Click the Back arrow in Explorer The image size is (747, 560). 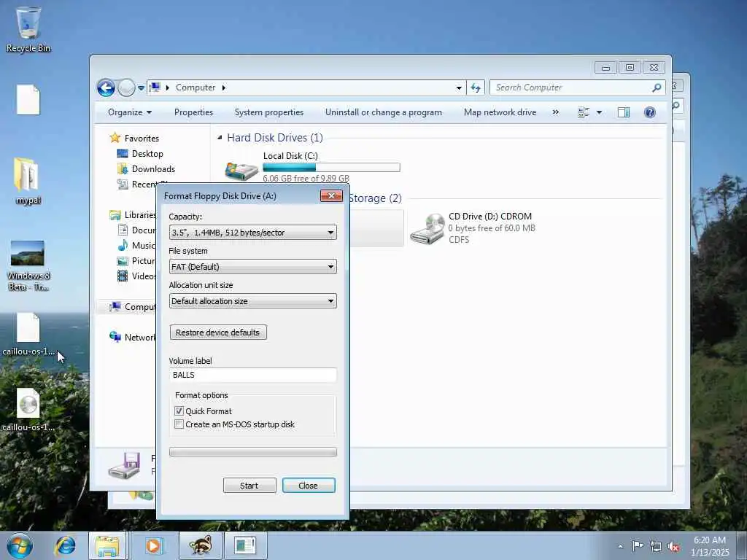[x=106, y=87]
